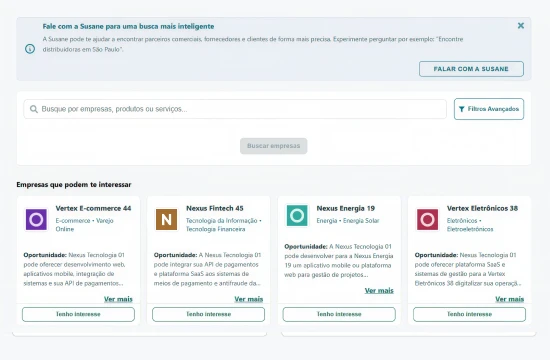Click Ver mais on Vertex E-commerce 44 card
This screenshot has width=550, height=360.
(x=118, y=299)
